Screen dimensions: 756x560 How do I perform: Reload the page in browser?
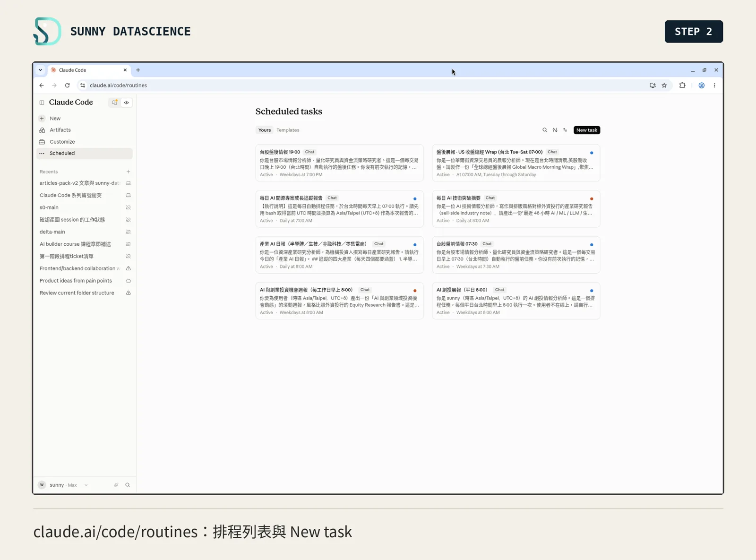(x=67, y=86)
